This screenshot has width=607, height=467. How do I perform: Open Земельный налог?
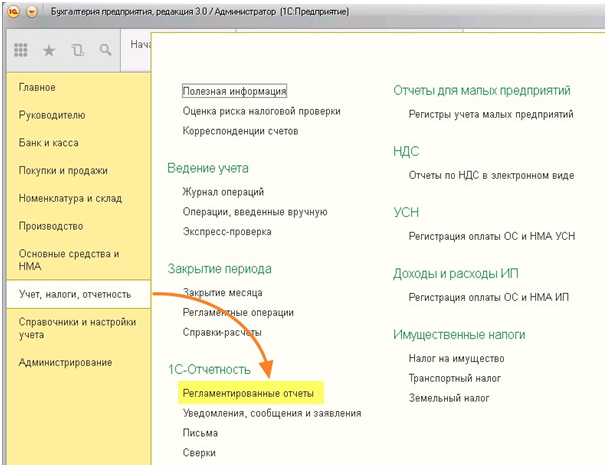pos(449,398)
